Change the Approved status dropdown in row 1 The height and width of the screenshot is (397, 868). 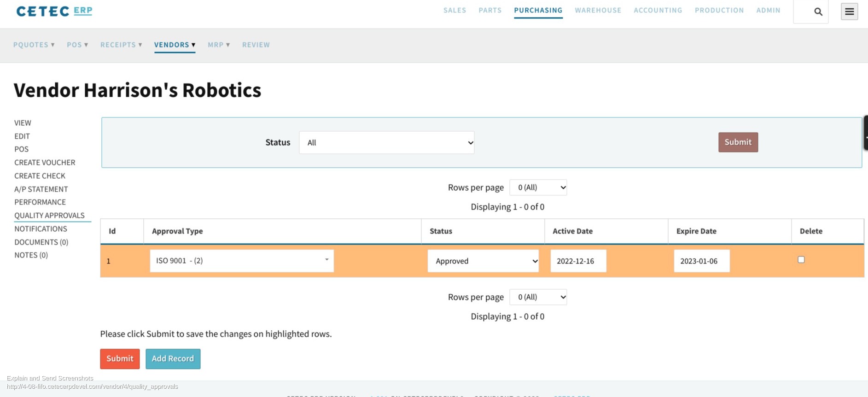483,261
